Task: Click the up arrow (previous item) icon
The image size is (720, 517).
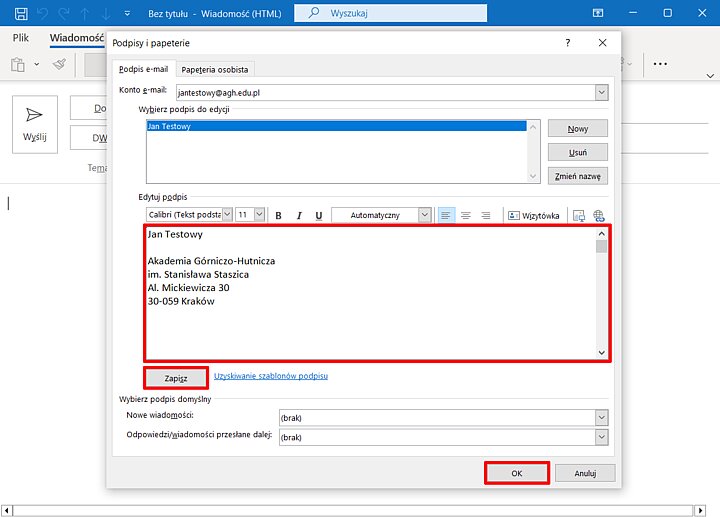Action: click(85, 13)
